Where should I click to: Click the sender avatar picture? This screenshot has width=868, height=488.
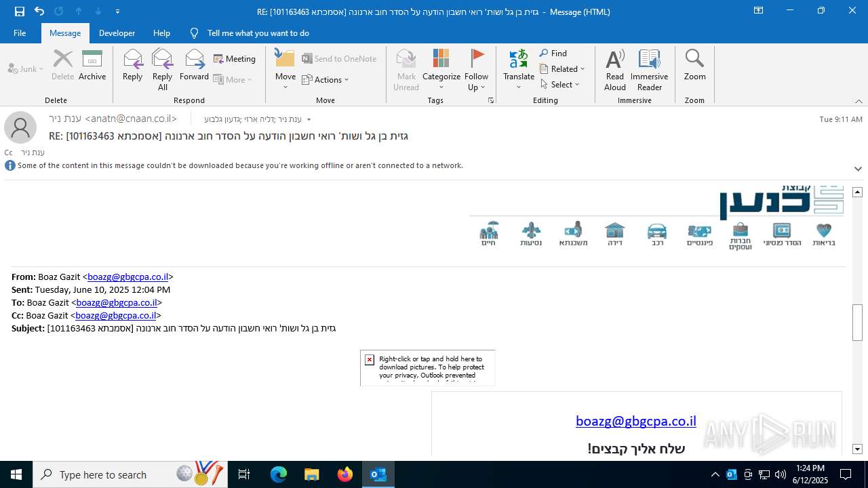pyautogui.click(x=20, y=127)
